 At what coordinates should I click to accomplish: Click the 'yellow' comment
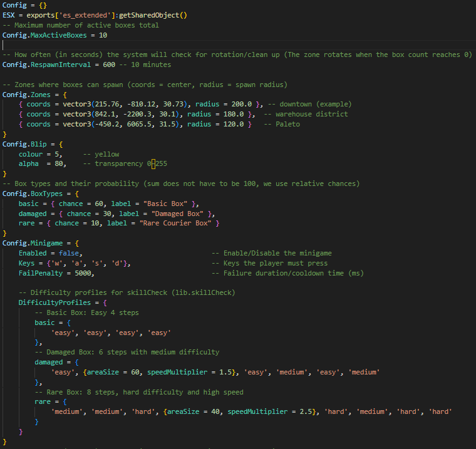click(x=101, y=154)
